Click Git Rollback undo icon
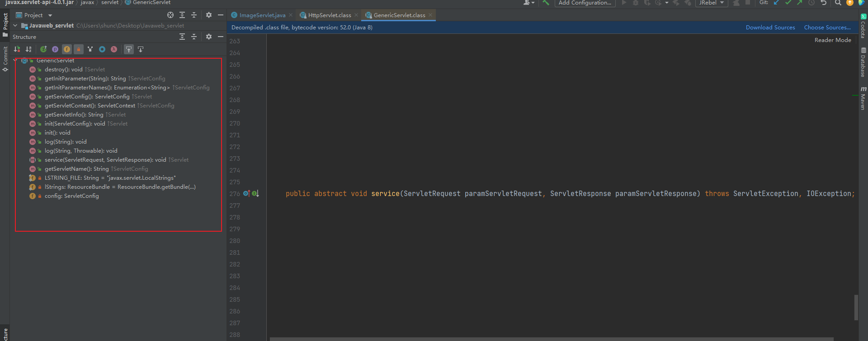This screenshot has height=341, width=868. coord(824,3)
